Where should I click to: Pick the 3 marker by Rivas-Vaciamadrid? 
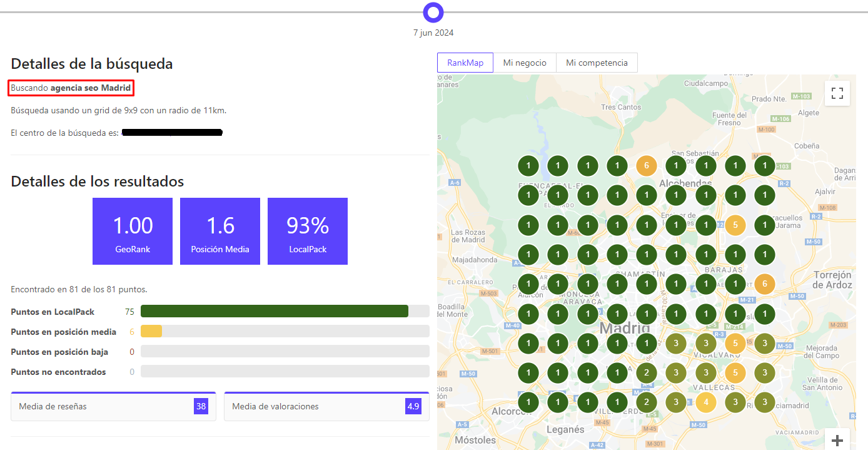coord(765,402)
